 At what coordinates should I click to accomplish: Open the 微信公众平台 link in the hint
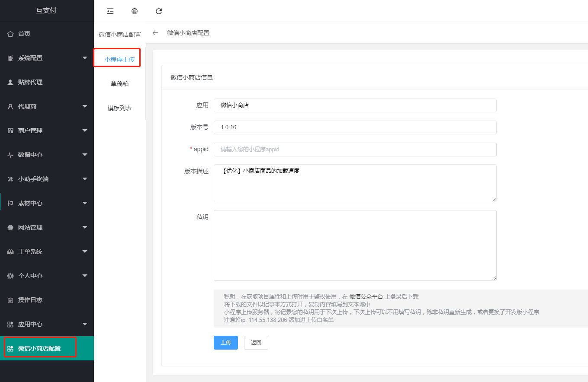pyautogui.click(x=366, y=296)
